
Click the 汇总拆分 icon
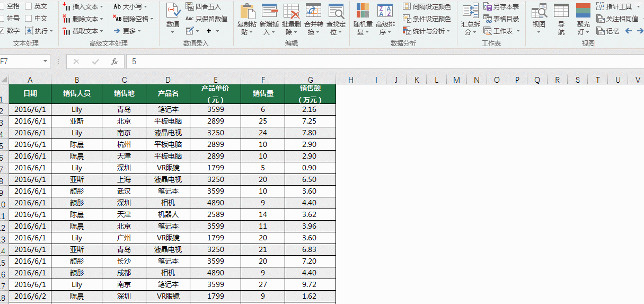coord(471,11)
